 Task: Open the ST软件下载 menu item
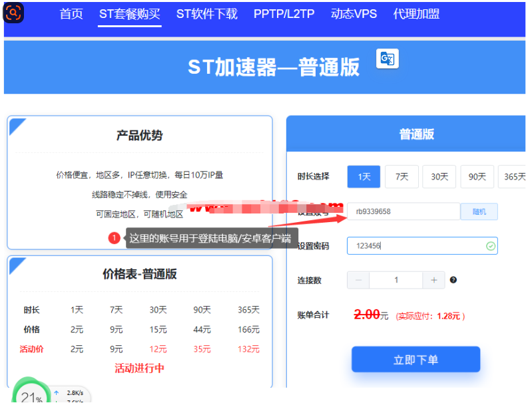point(207,14)
